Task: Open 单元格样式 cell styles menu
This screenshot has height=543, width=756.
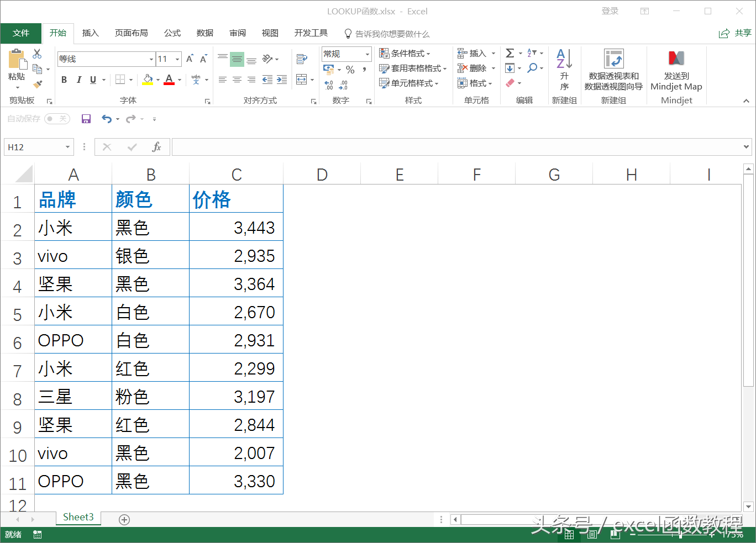Action: coord(409,83)
